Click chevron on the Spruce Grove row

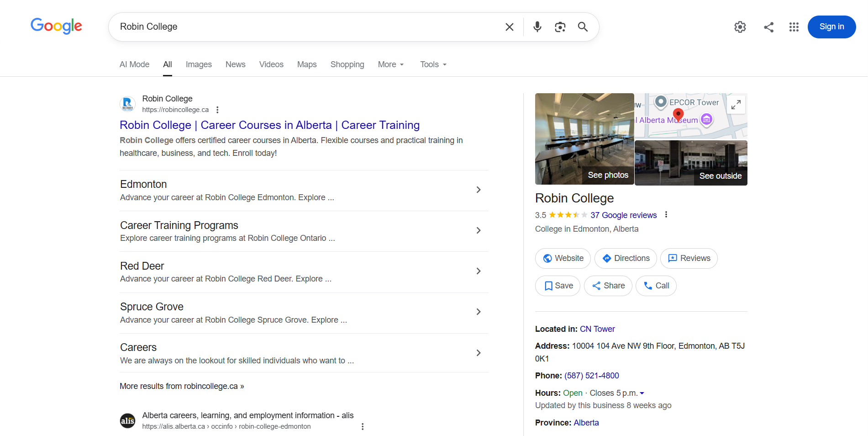pyautogui.click(x=479, y=312)
